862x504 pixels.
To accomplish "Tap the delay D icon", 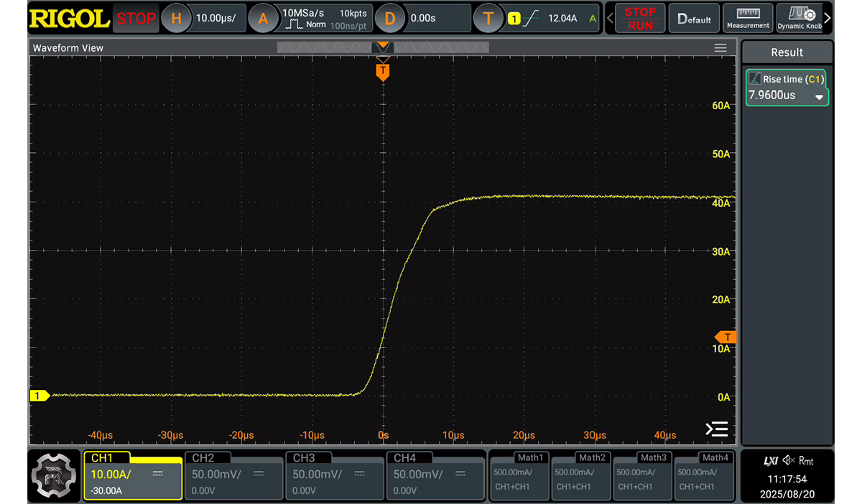I will coord(390,19).
